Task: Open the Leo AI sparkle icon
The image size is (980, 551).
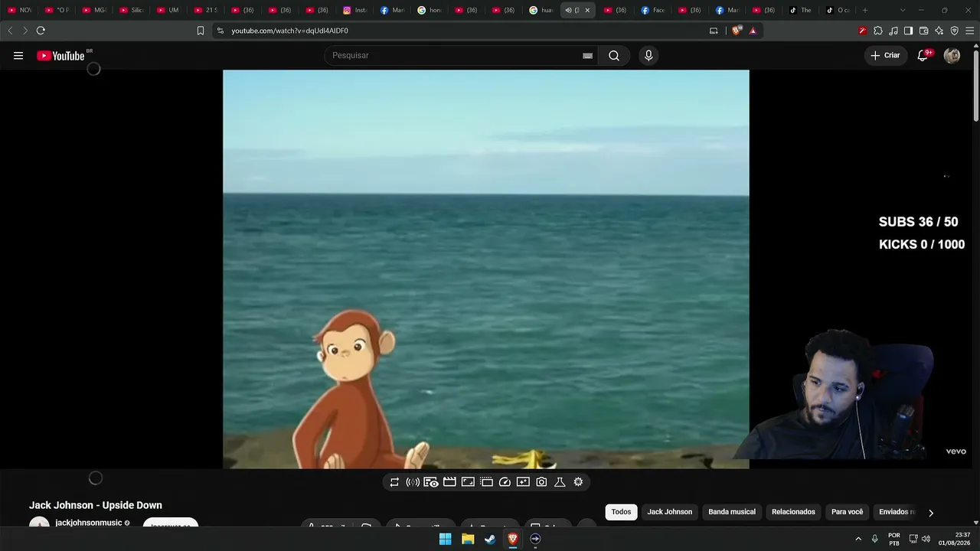Action: coord(939,31)
